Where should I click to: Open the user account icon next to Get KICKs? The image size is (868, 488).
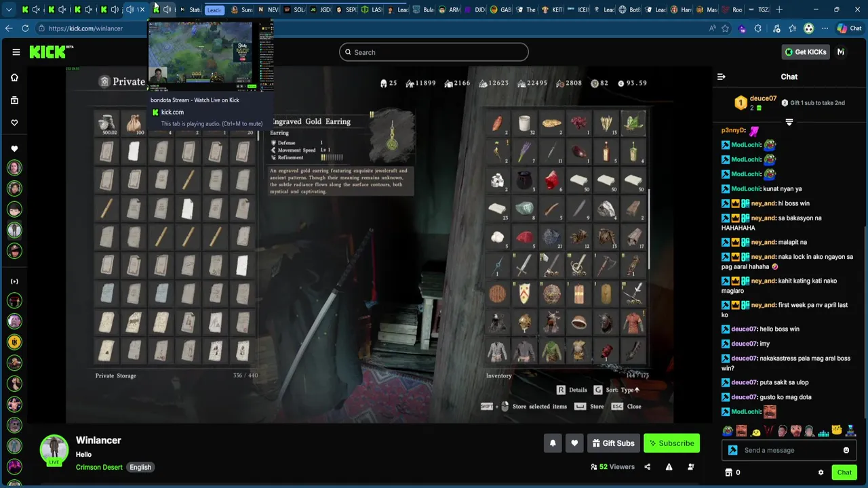(x=841, y=52)
